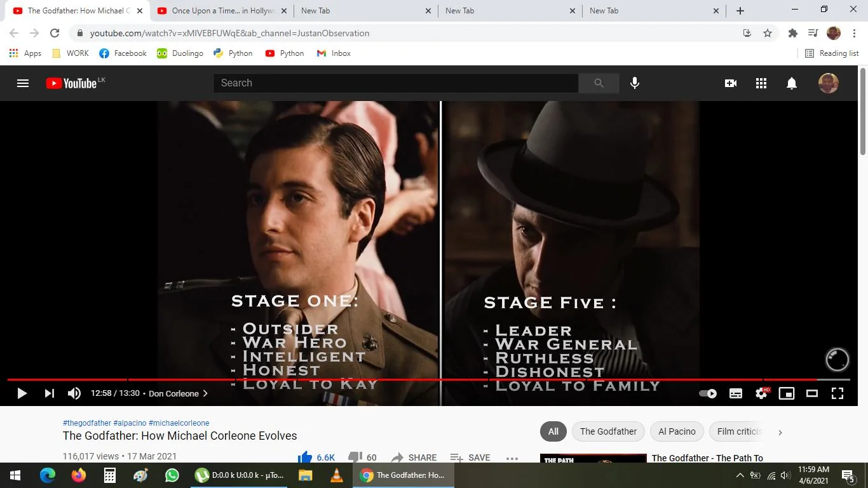
Task: Open the WORK bookmark folder
Action: coord(71,53)
